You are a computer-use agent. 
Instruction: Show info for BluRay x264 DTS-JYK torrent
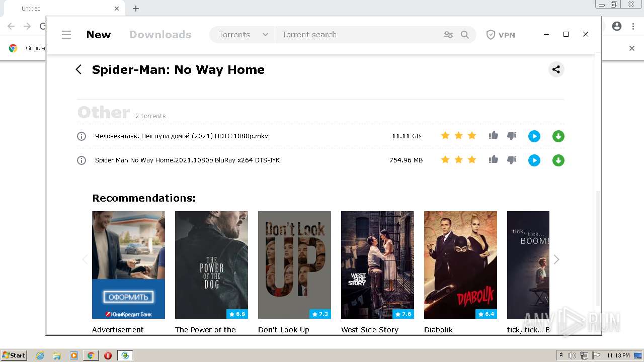click(x=82, y=160)
